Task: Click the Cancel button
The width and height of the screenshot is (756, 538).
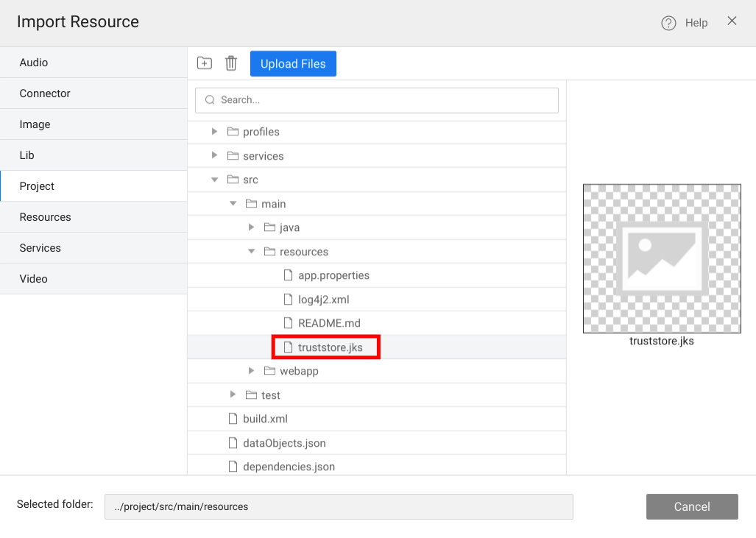Action: tap(691, 506)
